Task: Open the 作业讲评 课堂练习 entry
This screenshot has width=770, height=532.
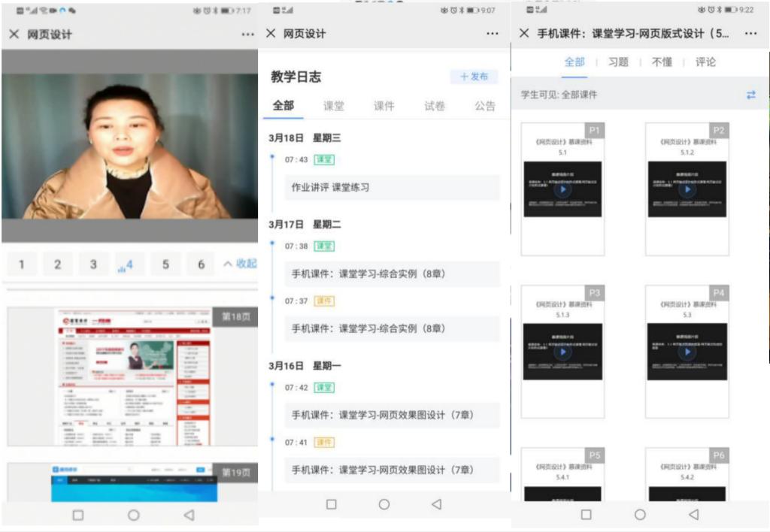Action: point(391,187)
